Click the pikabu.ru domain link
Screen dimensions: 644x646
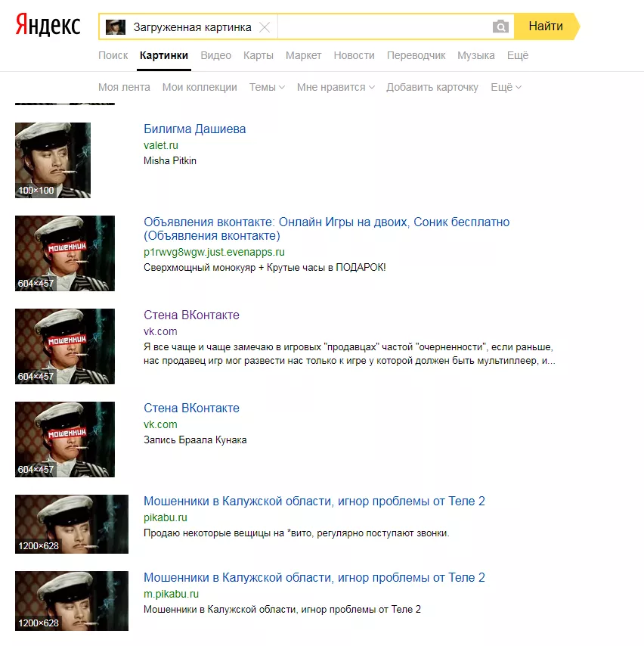click(x=165, y=518)
